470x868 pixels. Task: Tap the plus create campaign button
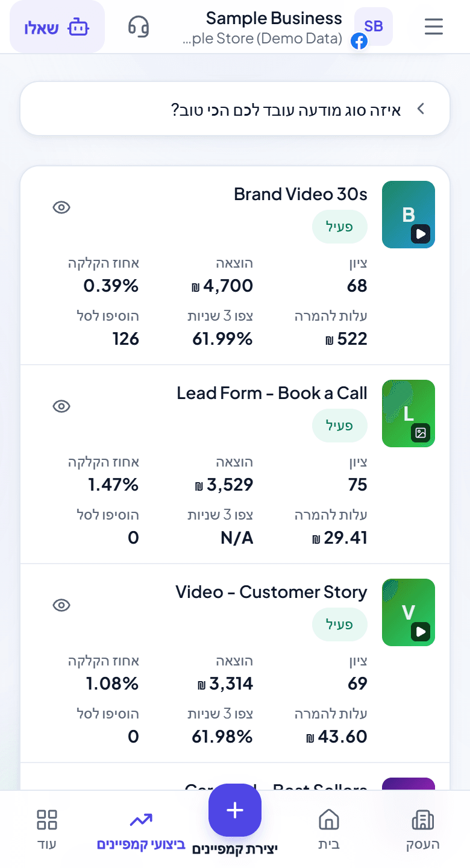pos(235,810)
